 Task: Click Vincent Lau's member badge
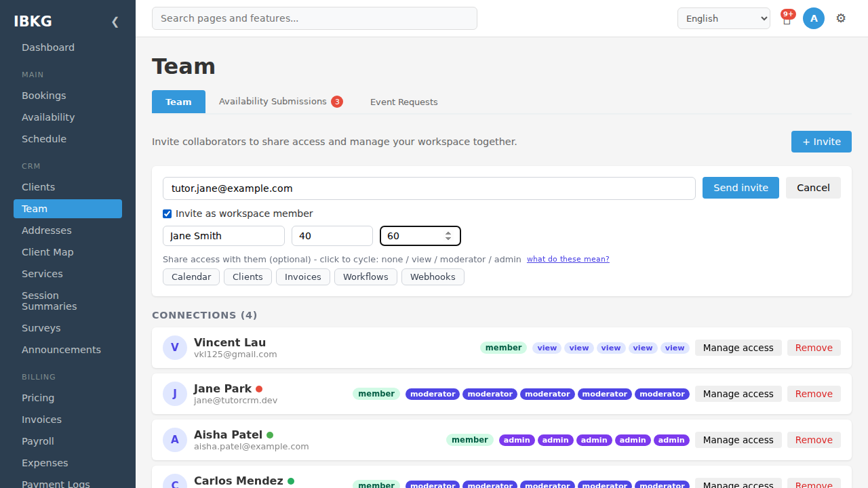(503, 348)
